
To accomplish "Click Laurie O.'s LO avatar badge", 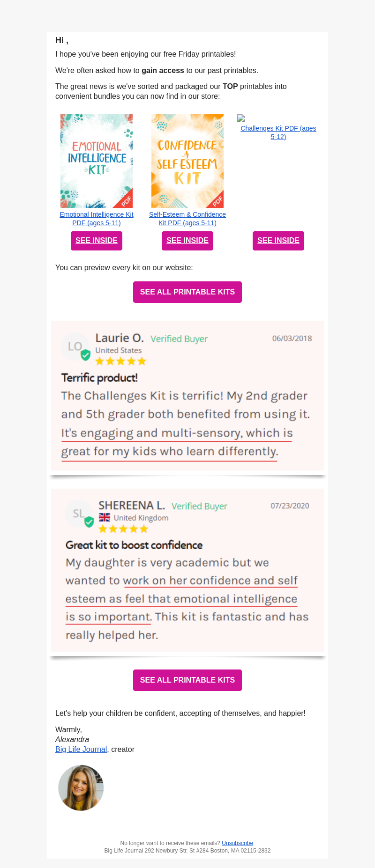I will tap(76, 347).
